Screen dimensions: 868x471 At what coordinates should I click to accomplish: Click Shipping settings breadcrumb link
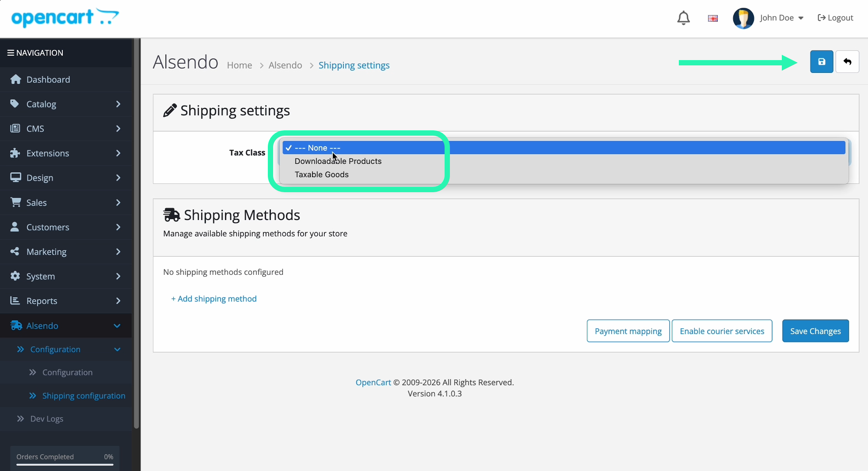pos(354,65)
